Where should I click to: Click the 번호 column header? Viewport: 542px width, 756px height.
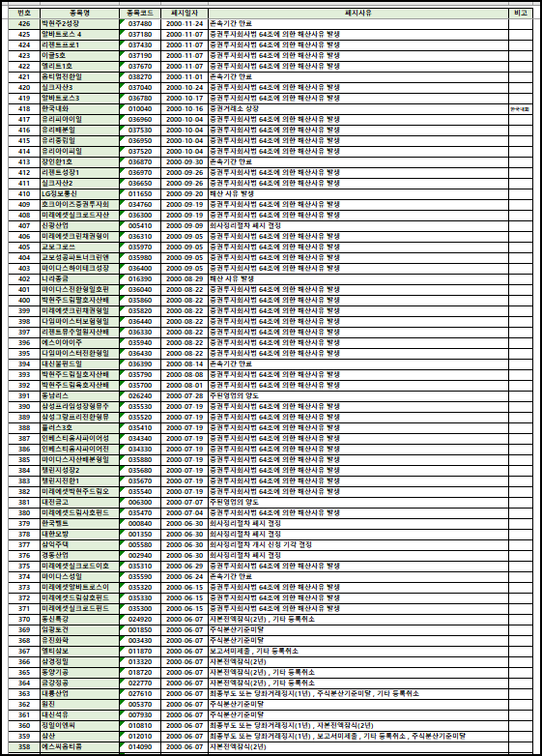coord(24,13)
